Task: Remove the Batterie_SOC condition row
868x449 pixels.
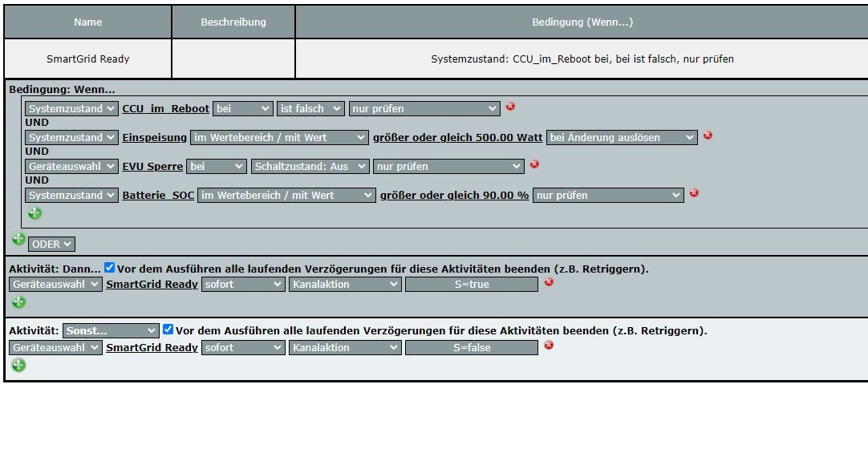Action: [x=694, y=193]
